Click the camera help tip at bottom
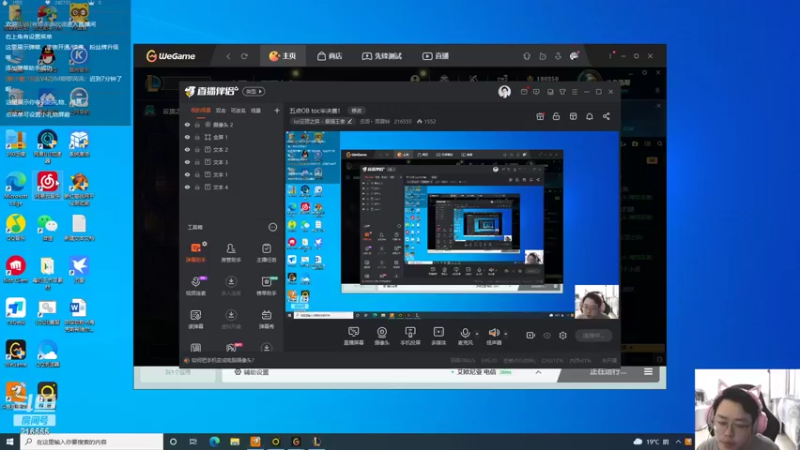800x450 pixels. click(219, 360)
